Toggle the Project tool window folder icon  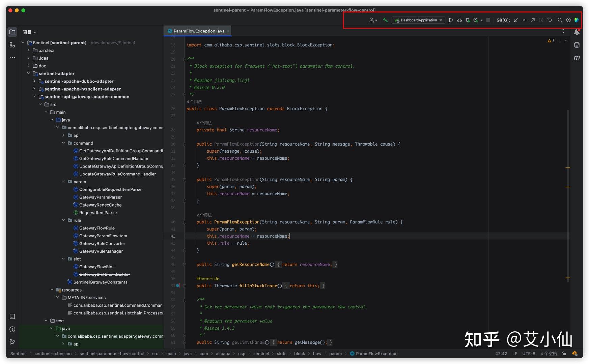pos(12,32)
